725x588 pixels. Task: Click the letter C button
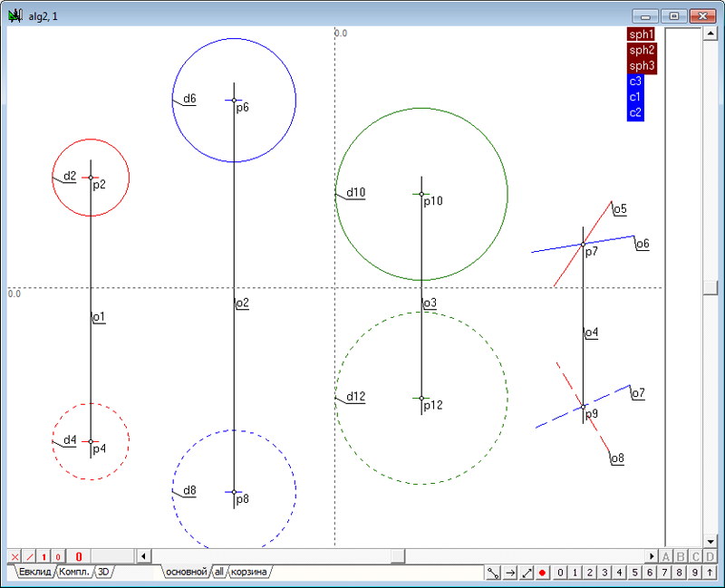click(x=695, y=556)
